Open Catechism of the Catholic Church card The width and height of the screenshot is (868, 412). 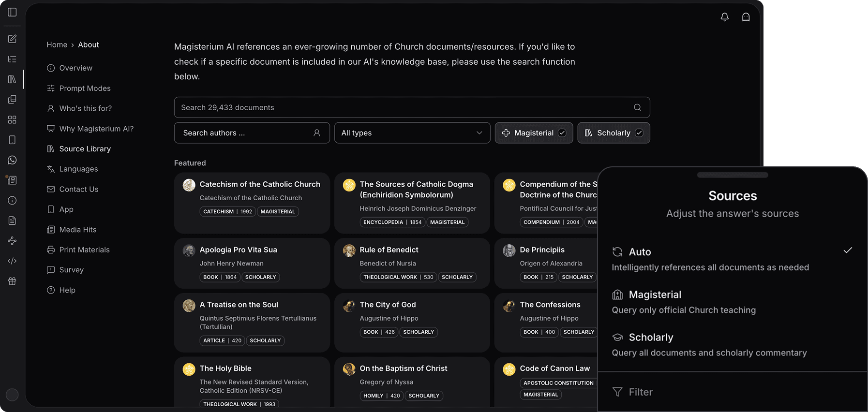260,184
